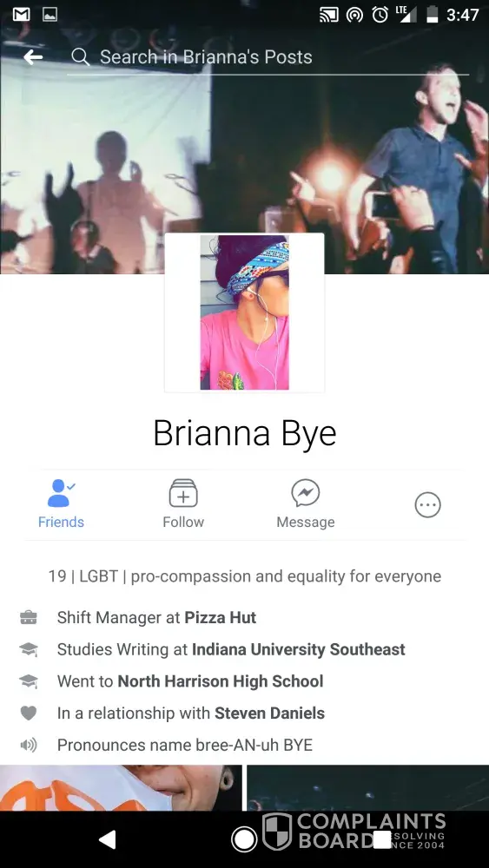Tap the back arrow icon
This screenshot has height=868, width=489.
33,57
